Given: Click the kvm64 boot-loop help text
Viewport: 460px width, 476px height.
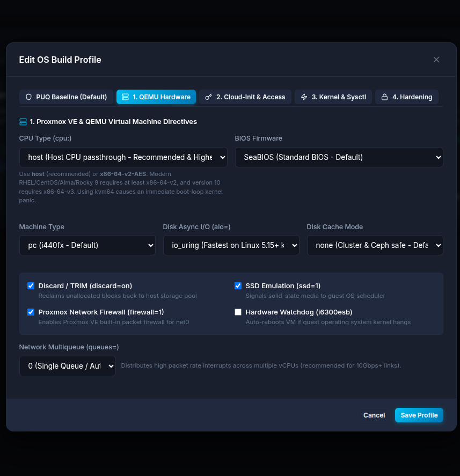Looking at the screenshot, I should 121,187.
